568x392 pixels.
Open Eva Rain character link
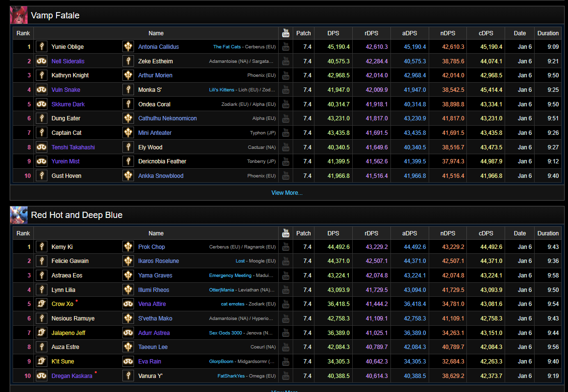pyautogui.click(x=149, y=361)
